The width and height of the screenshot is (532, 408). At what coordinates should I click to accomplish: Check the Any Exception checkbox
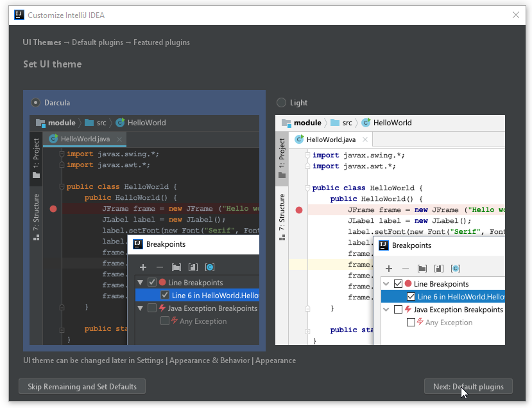pos(164,321)
